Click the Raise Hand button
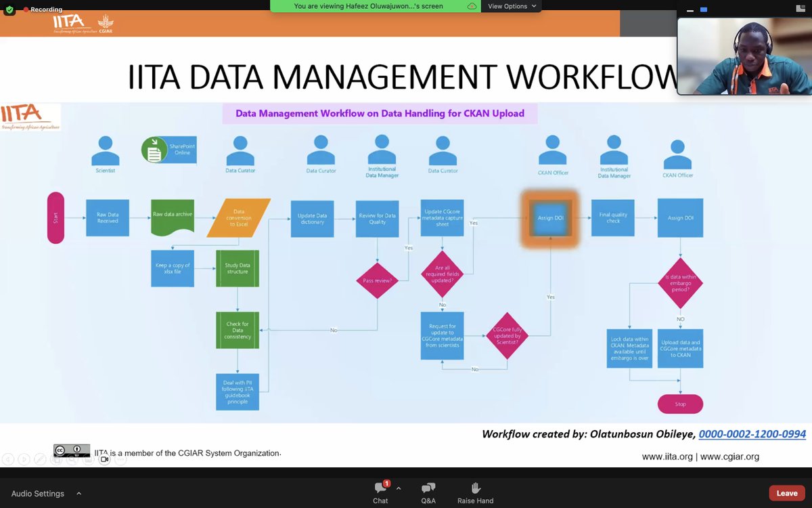The height and width of the screenshot is (508, 812). click(x=476, y=493)
